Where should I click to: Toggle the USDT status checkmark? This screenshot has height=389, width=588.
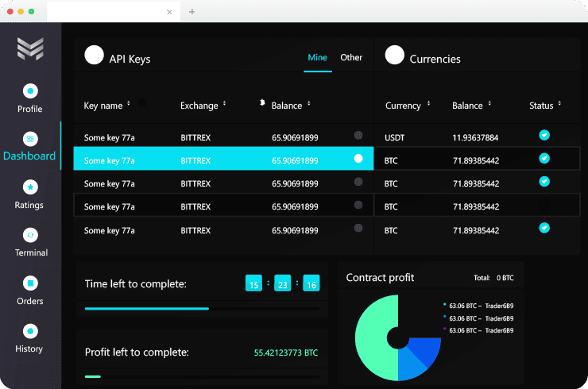(544, 136)
